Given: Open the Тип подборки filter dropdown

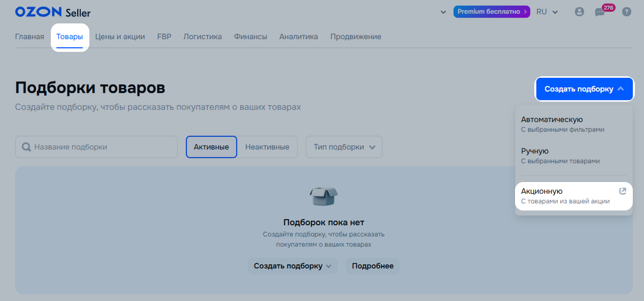Looking at the screenshot, I should coord(344,147).
